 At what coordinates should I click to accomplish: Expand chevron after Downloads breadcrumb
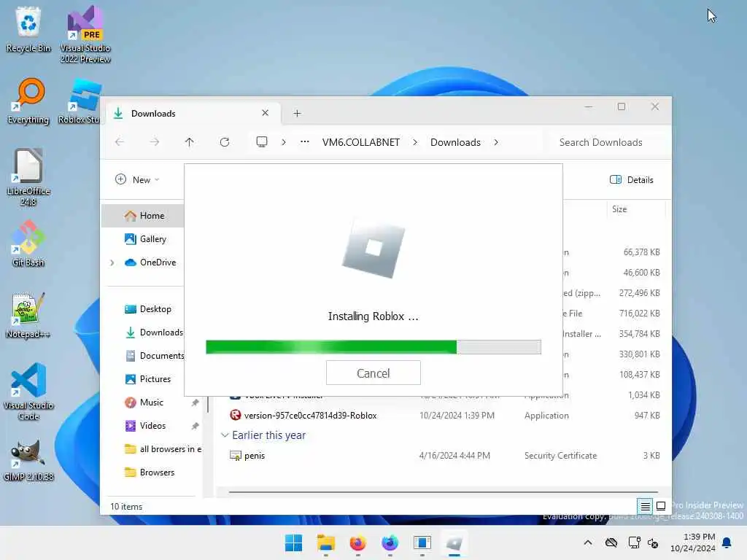coord(496,142)
